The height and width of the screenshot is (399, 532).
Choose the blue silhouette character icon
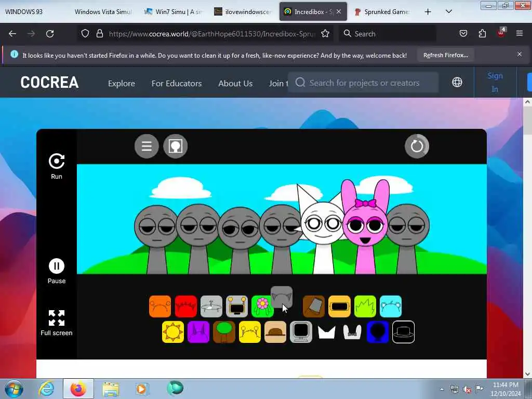pyautogui.click(x=378, y=332)
